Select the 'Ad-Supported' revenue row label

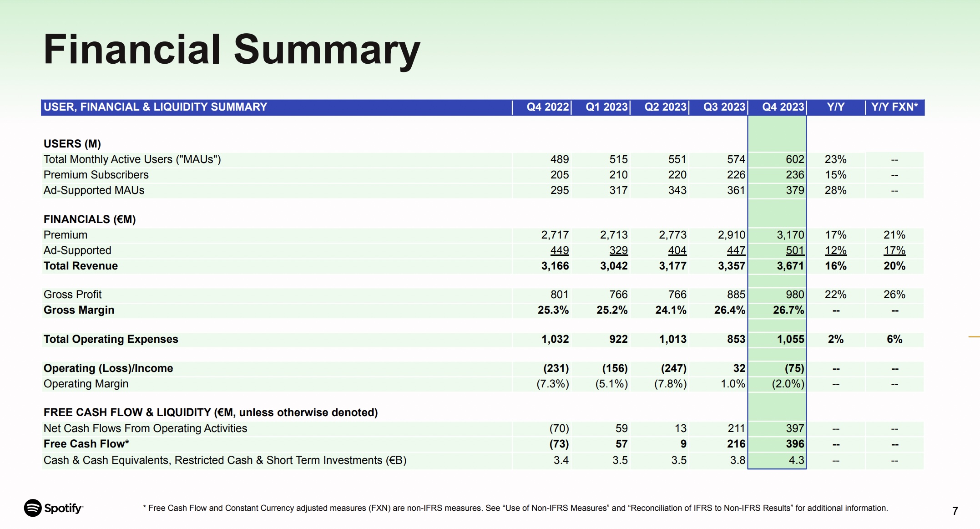coord(77,250)
